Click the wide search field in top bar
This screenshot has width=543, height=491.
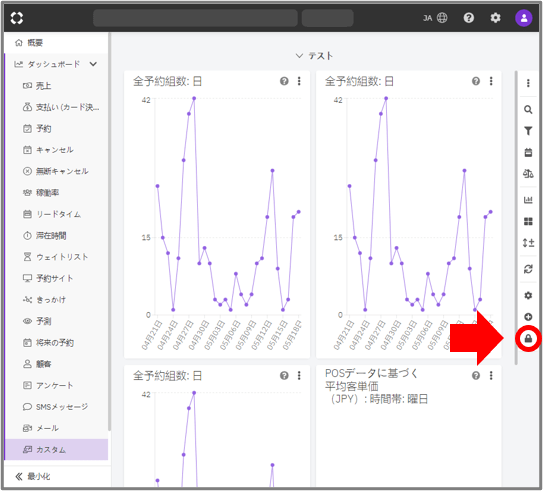coord(195,18)
